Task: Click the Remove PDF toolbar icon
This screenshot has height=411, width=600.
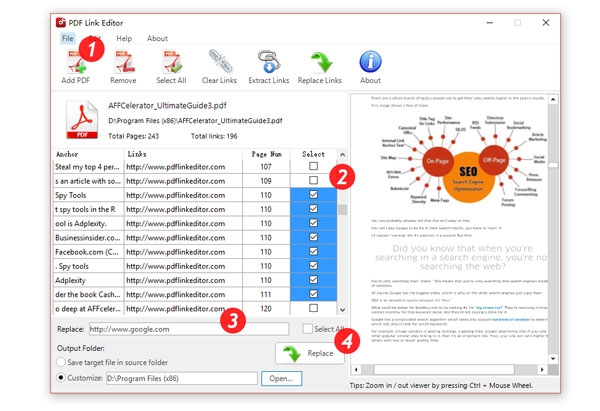Action: click(124, 62)
